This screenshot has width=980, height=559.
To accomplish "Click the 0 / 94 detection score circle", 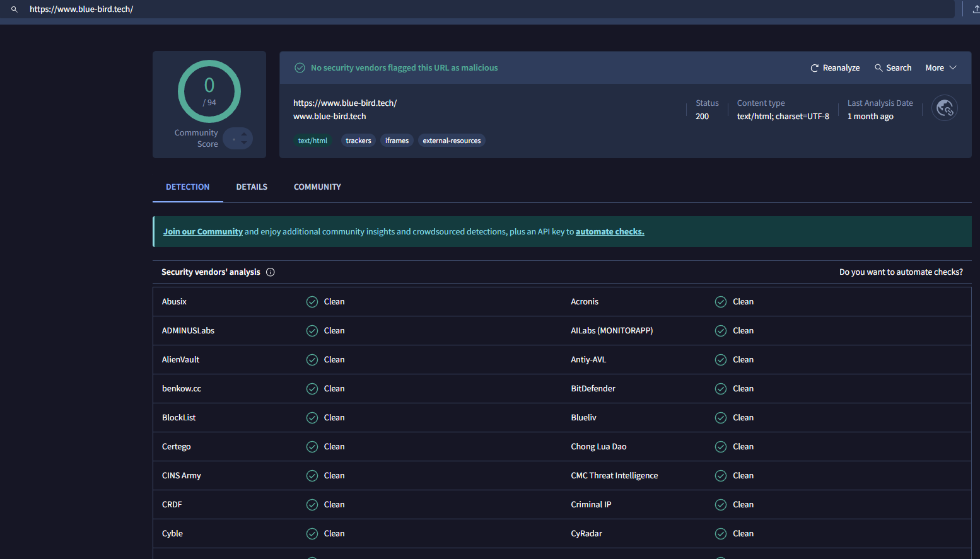I will coord(209,91).
